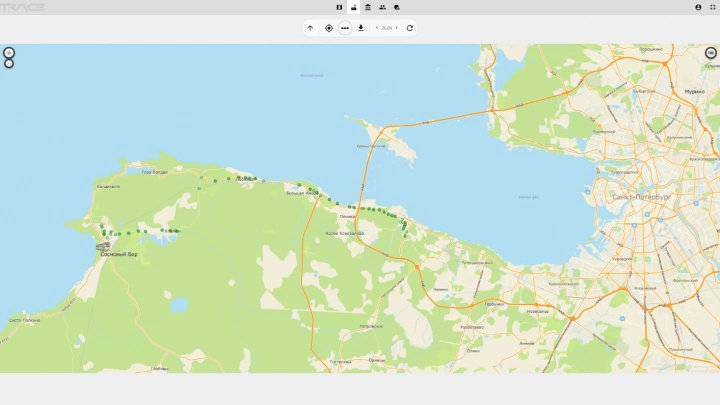Go to previous date with left chevron
The height and width of the screenshot is (405, 720).
376,28
